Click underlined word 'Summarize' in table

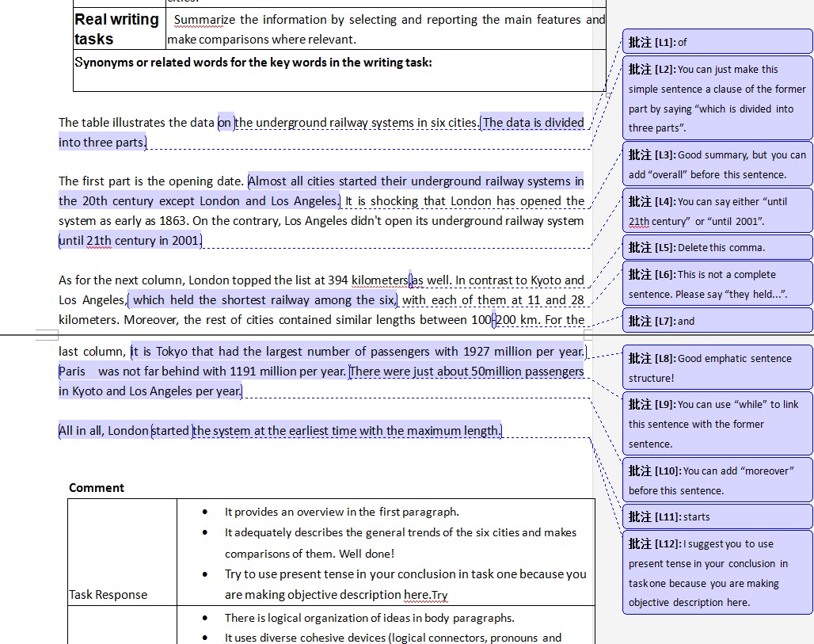click(x=204, y=20)
